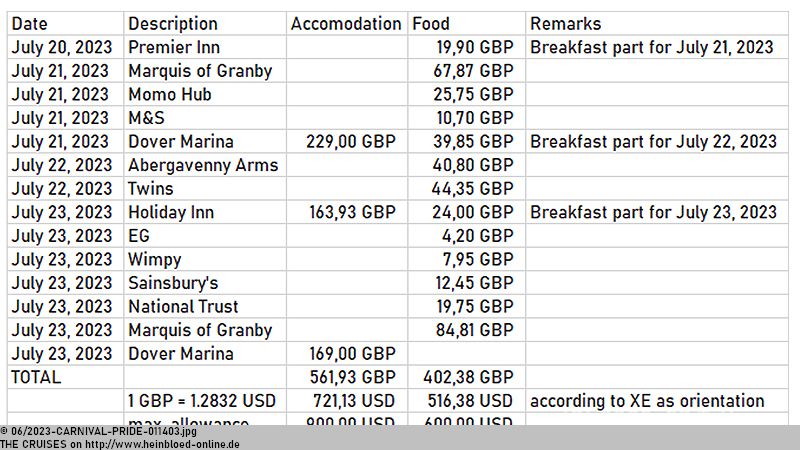Select the Remarks header cell
The image size is (800, 450).
(x=657, y=23)
